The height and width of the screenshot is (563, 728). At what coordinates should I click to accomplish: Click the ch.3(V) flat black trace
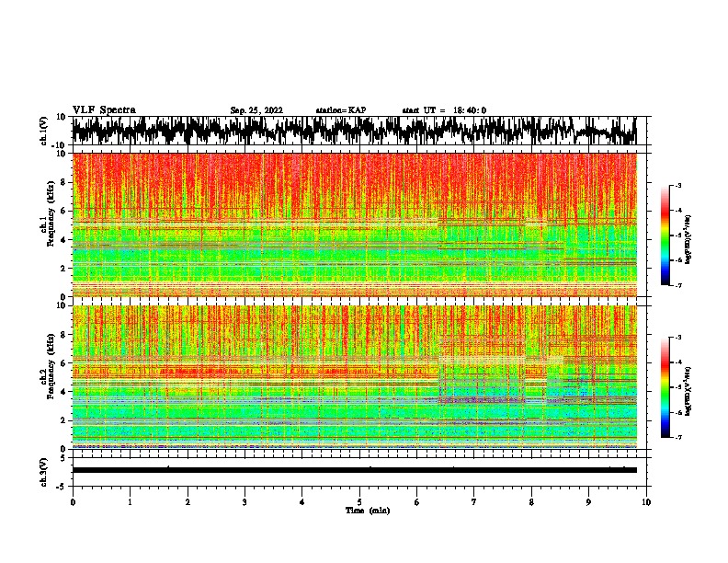(x=355, y=470)
